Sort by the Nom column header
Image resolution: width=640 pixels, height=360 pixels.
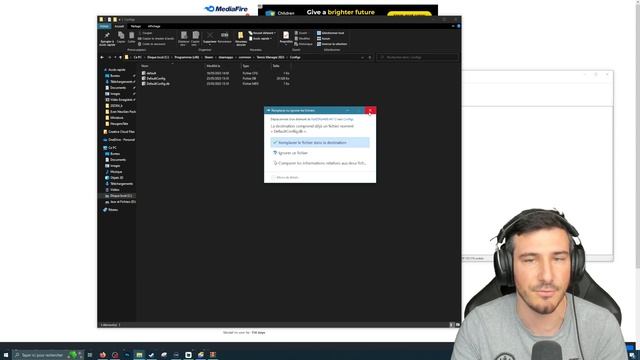point(144,66)
